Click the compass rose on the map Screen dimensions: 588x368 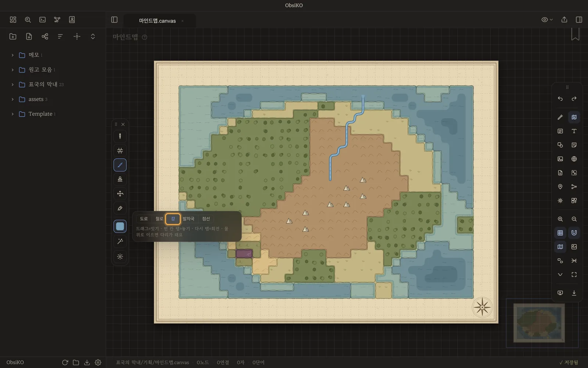pyautogui.click(x=482, y=307)
